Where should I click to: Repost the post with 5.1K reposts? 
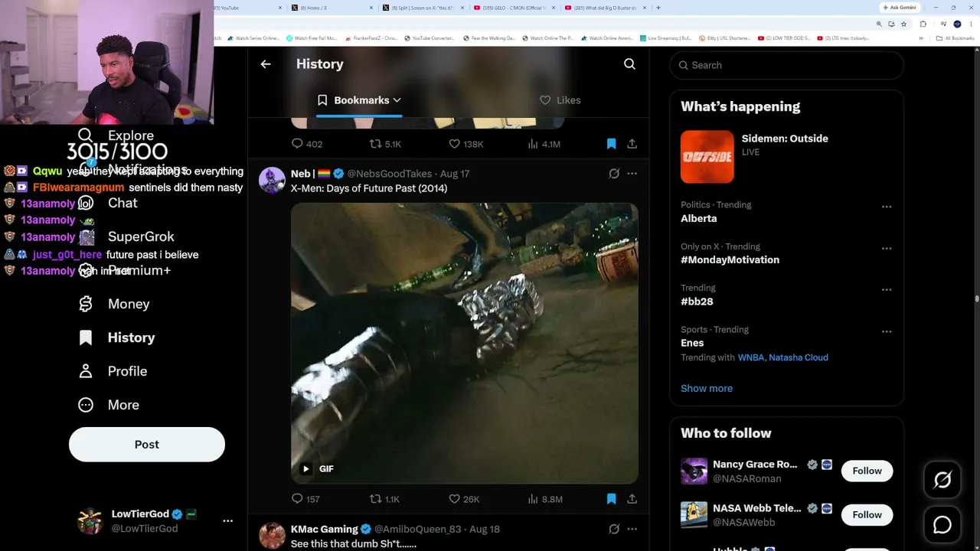pyautogui.click(x=375, y=144)
